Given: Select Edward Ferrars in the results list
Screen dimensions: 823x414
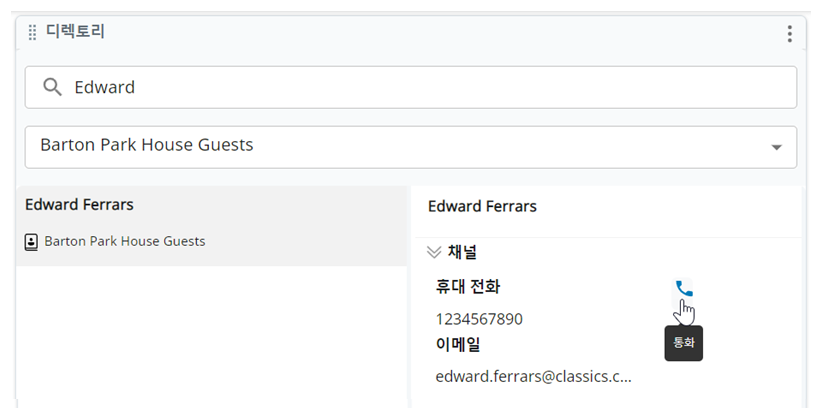Looking at the screenshot, I should click(212, 226).
